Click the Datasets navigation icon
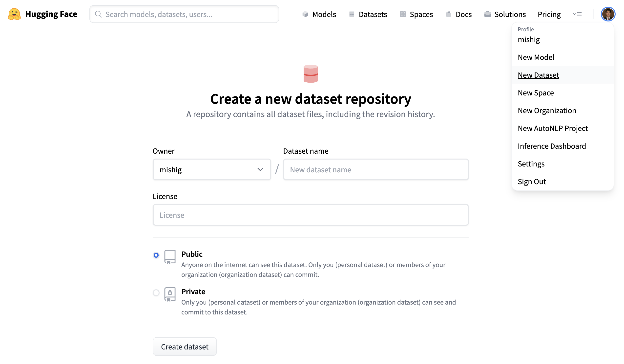Image resolution: width=624 pixels, height=364 pixels. pos(352,14)
